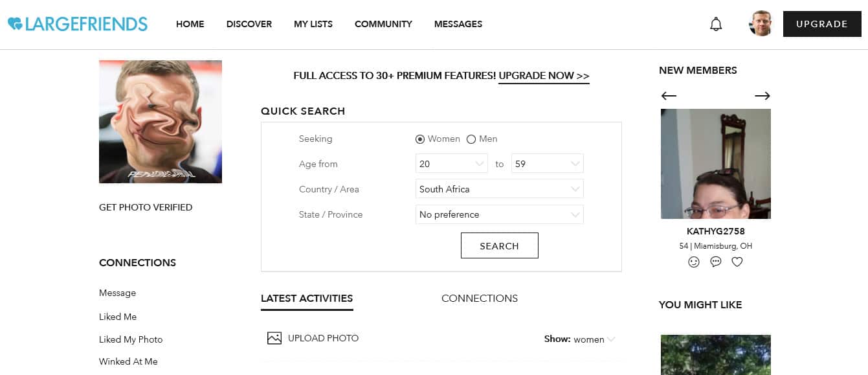
Task: Message KATHYG2758 with chat bubble icon
Action: pyautogui.click(x=716, y=262)
